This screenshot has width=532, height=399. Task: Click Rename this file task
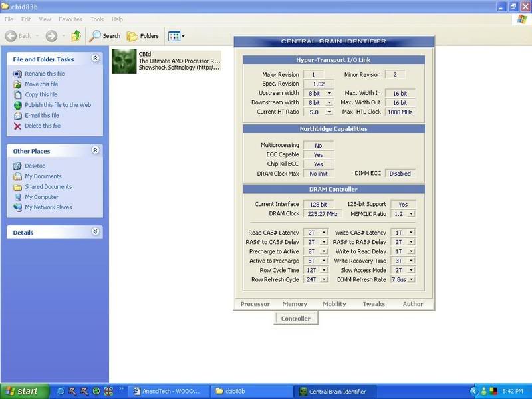tap(45, 74)
